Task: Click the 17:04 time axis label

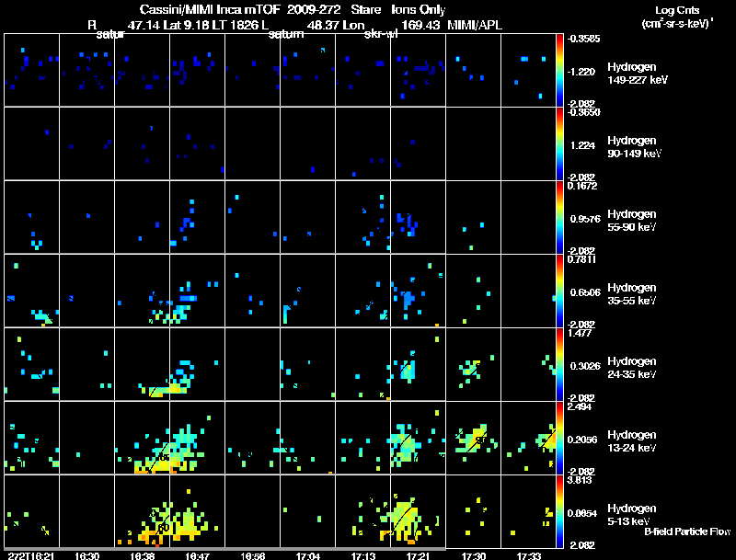Action: 308,555
